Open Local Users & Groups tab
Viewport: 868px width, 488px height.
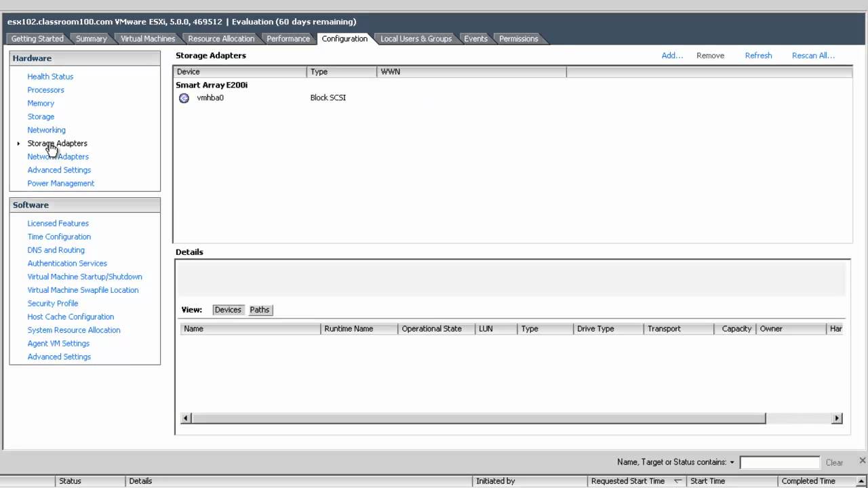pos(416,39)
